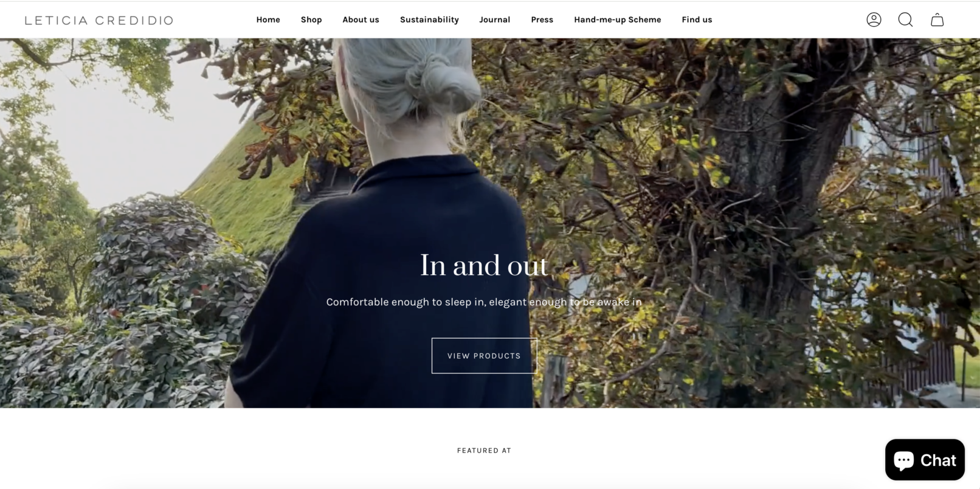Click the Featured At section label
The width and height of the screenshot is (980, 489).
coord(484,451)
